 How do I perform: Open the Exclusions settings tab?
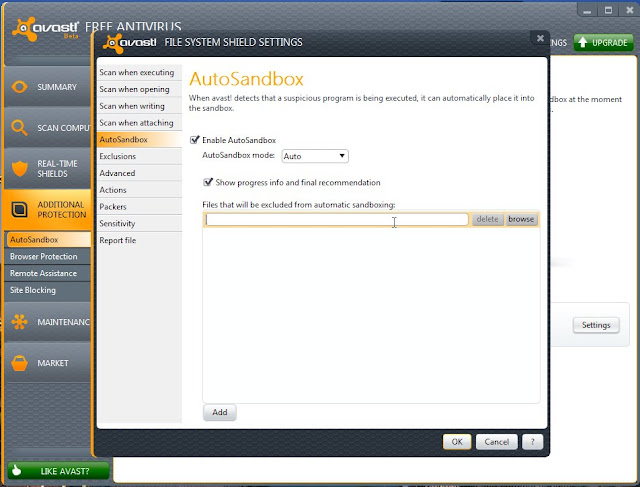(140, 156)
